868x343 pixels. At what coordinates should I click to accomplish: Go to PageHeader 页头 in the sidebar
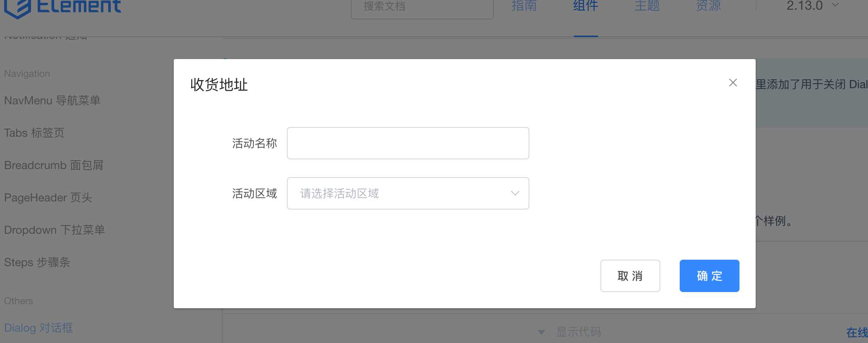(48, 197)
